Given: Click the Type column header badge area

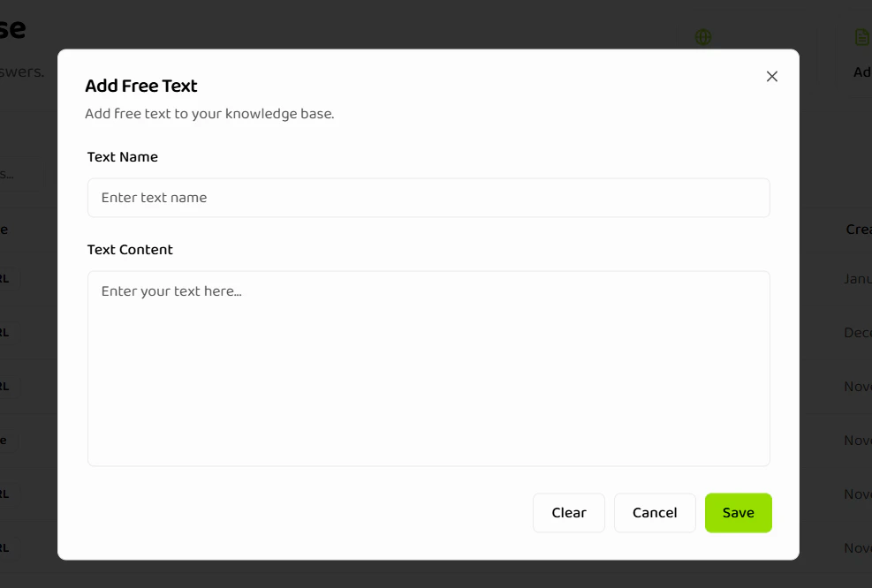Looking at the screenshot, I should 5,229.
